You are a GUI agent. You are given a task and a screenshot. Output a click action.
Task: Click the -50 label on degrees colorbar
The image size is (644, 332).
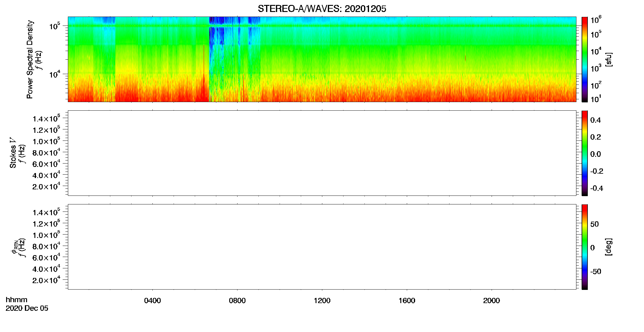[x=596, y=272]
